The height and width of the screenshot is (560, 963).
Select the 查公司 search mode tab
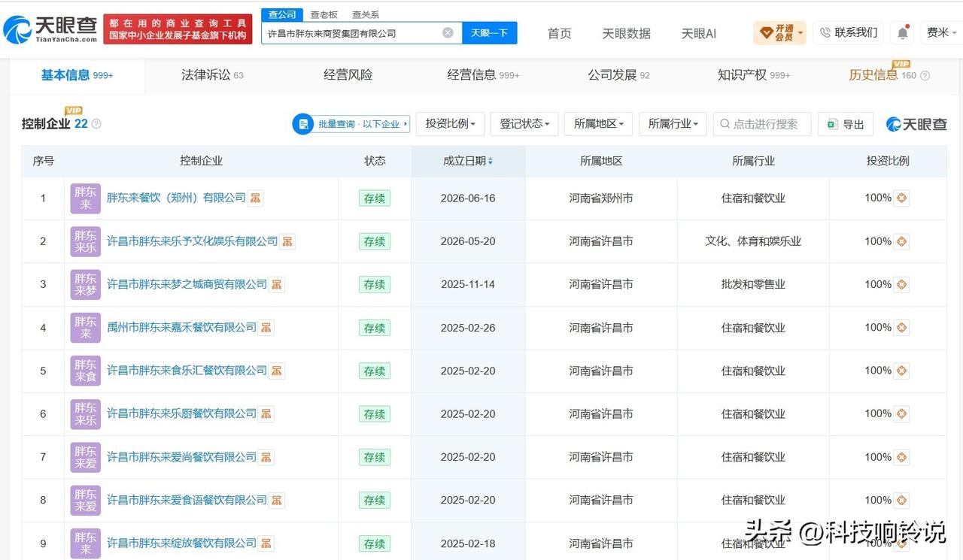coord(282,15)
